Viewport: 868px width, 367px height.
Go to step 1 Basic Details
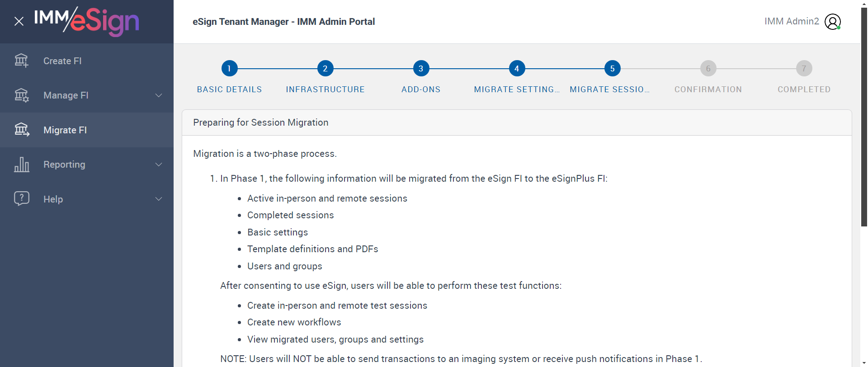pyautogui.click(x=229, y=69)
